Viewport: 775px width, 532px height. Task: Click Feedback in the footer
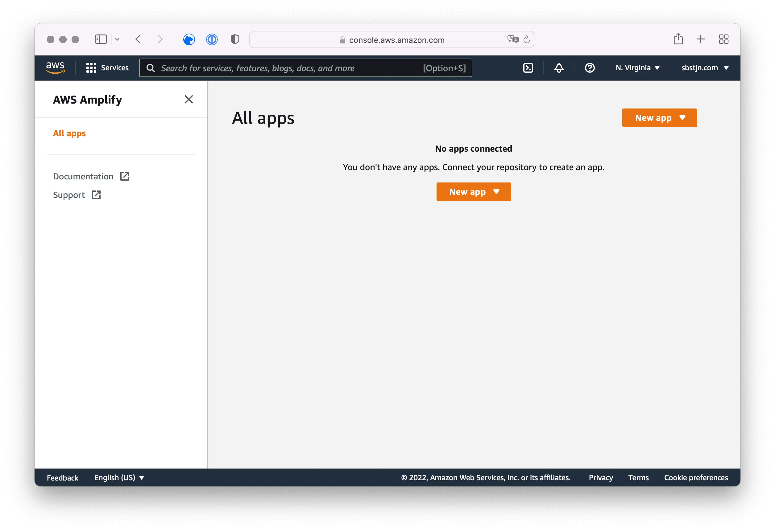[62, 477]
